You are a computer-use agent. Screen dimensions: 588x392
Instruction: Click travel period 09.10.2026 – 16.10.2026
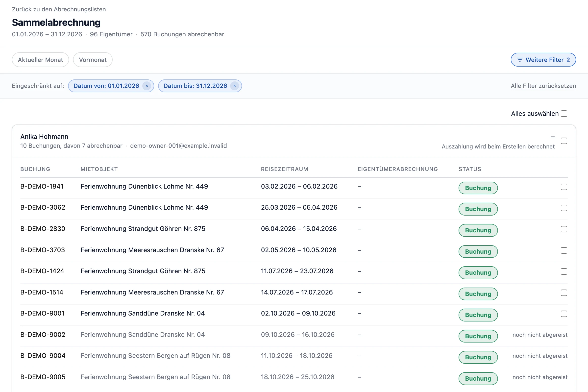click(298, 335)
